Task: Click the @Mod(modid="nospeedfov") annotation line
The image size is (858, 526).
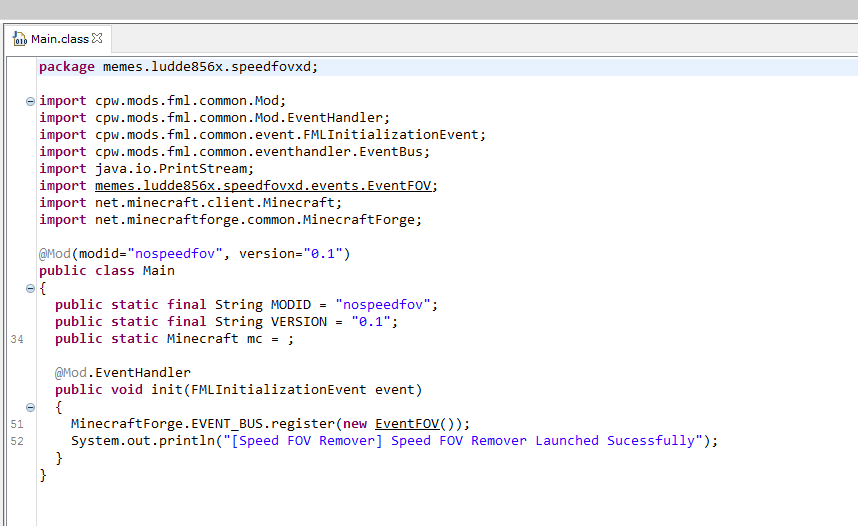Action: click(x=194, y=254)
